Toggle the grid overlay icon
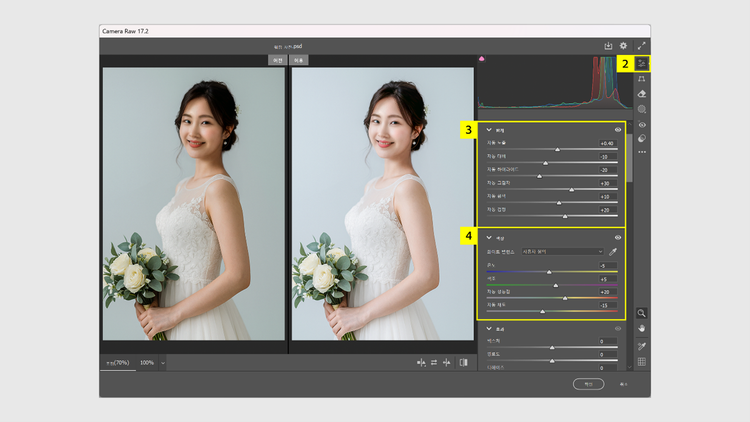The height and width of the screenshot is (422, 750). pos(642,361)
